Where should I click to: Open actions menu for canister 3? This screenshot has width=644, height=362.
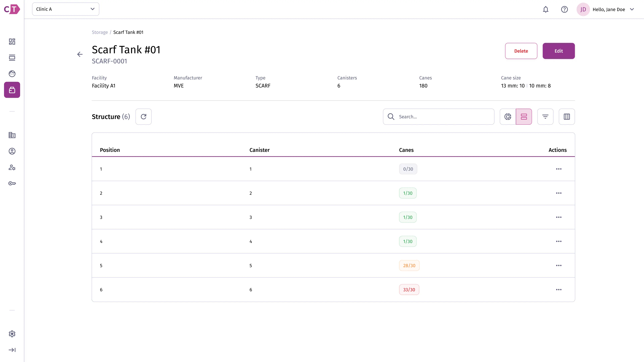pos(559,217)
